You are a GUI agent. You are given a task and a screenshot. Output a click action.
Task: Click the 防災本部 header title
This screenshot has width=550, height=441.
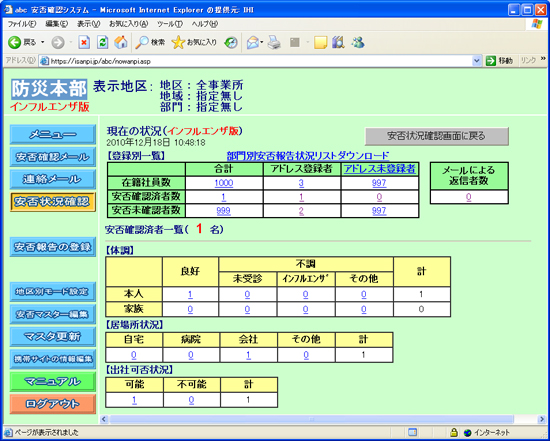click(49, 89)
